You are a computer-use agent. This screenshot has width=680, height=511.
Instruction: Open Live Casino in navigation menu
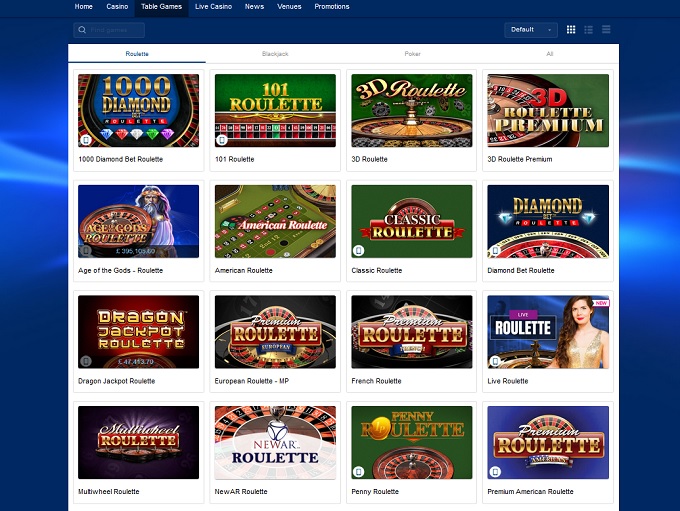tap(213, 7)
